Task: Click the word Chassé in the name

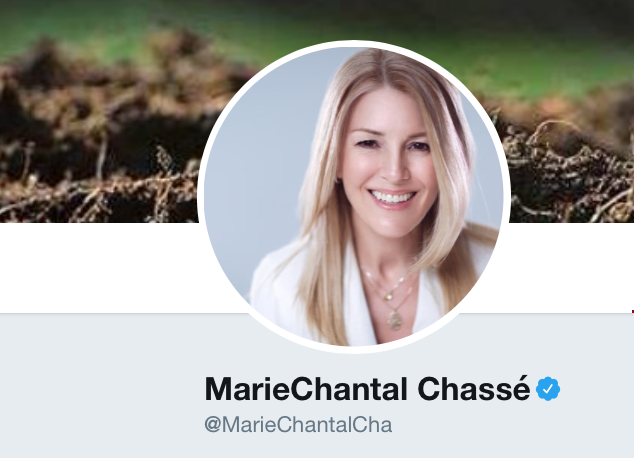Action: point(473,389)
